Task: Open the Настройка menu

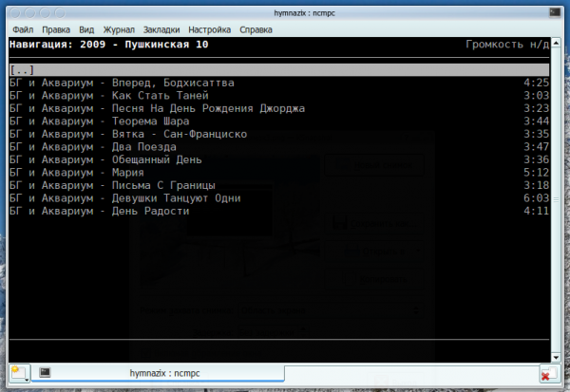Action: [209, 29]
